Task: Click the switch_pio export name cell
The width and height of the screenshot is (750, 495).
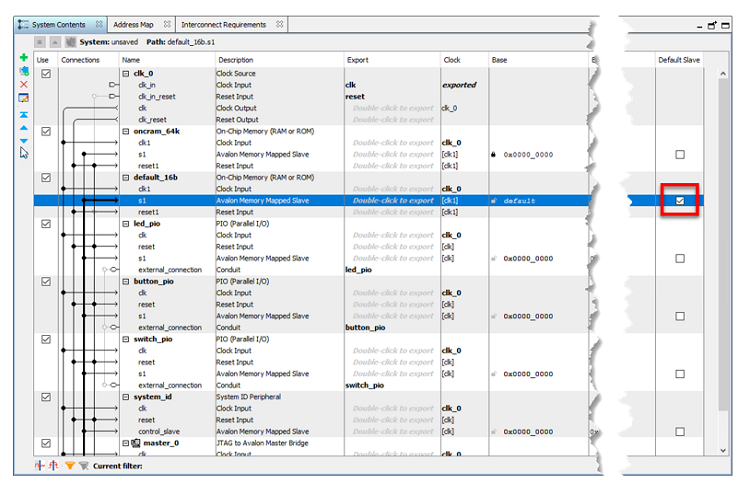Action: coord(364,385)
